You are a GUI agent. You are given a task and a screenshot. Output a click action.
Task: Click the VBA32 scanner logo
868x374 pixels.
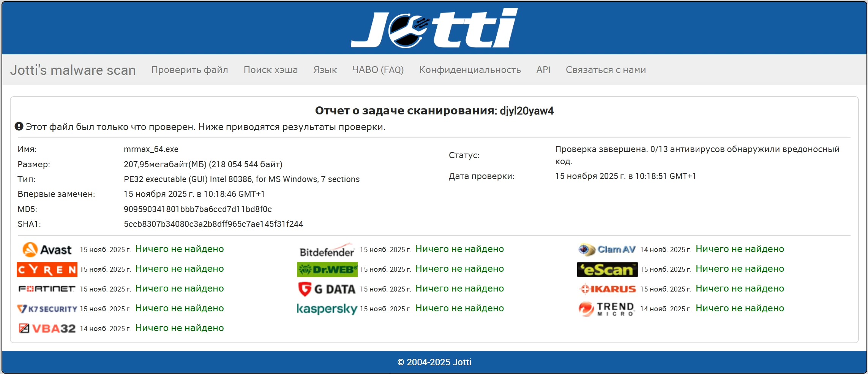(x=47, y=328)
